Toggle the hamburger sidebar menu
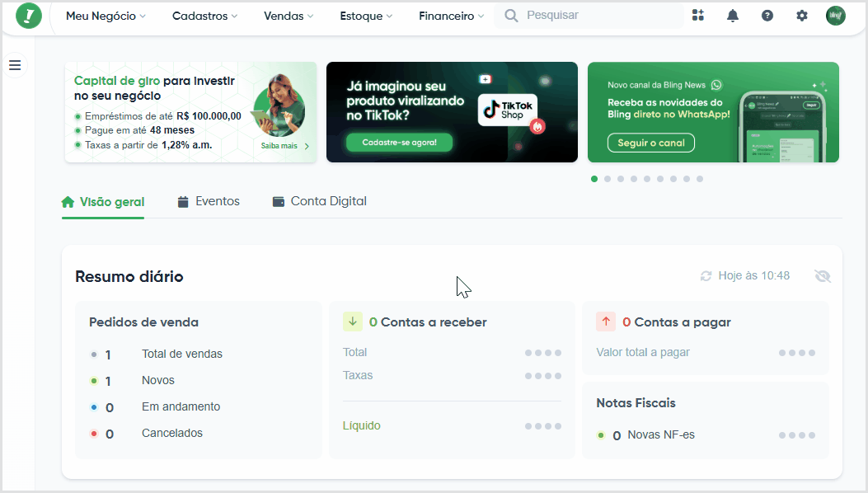Viewport: 868px width, 493px height. pyautogui.click(x=15, y=65)
